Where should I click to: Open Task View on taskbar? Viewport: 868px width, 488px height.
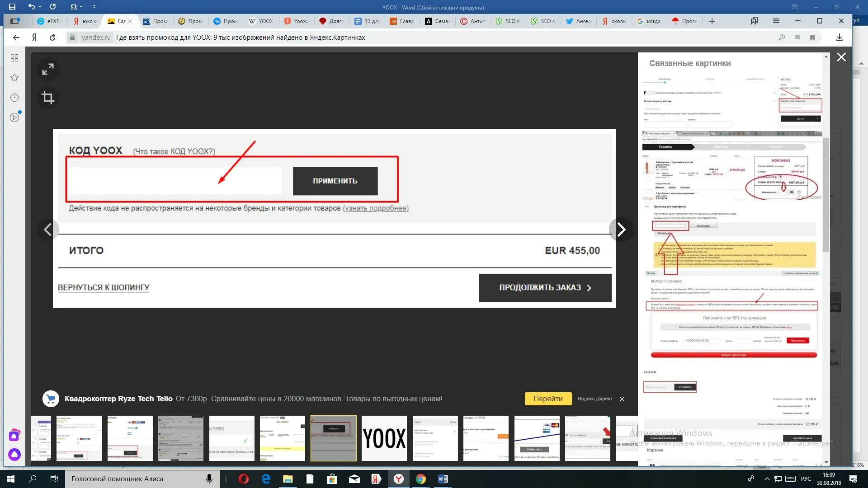54,479
